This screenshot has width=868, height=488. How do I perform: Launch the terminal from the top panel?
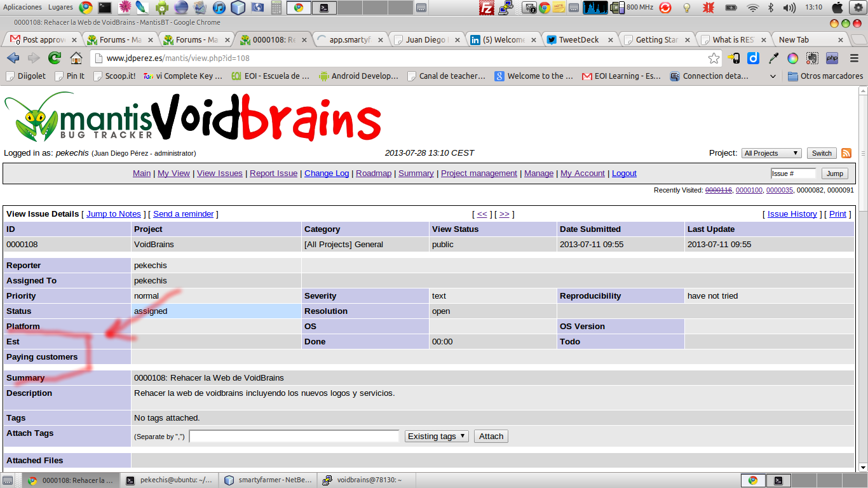(x=105, y=8)
